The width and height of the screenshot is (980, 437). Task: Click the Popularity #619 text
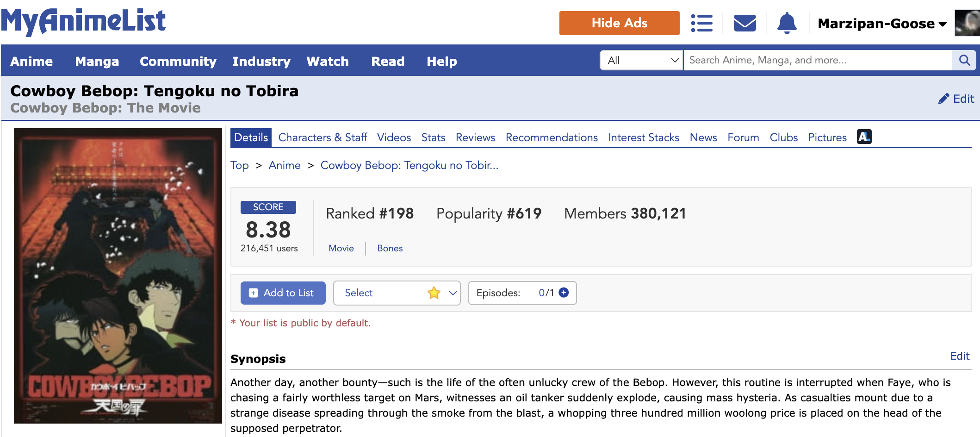click(489, 213)
